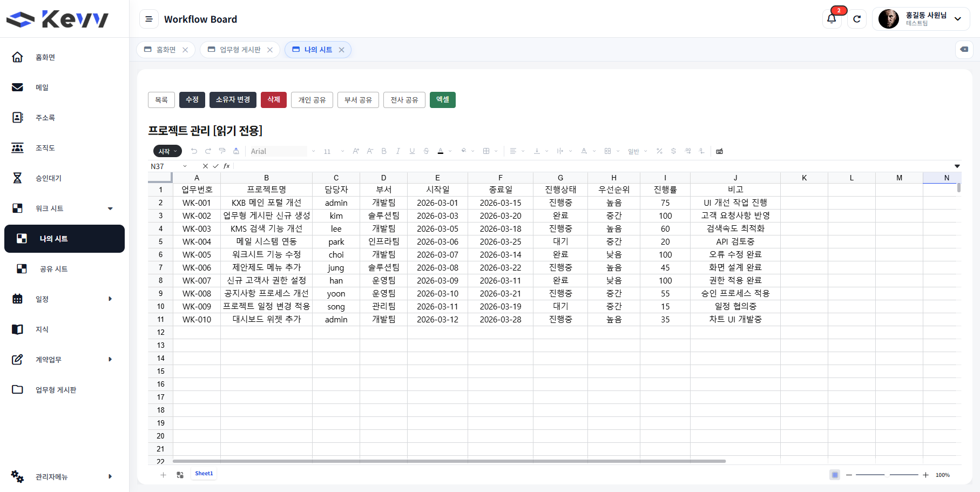Click the fill color bucket swatch
The width and height of the screenshot is (980, 492).
tap(463, 151)
